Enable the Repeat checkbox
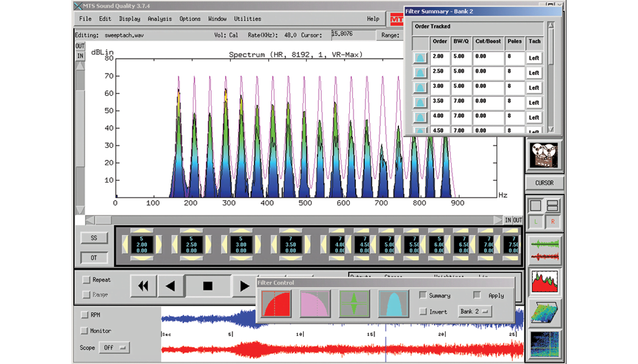The width and height of the screenshot is (638, 364). click(85, 280)
